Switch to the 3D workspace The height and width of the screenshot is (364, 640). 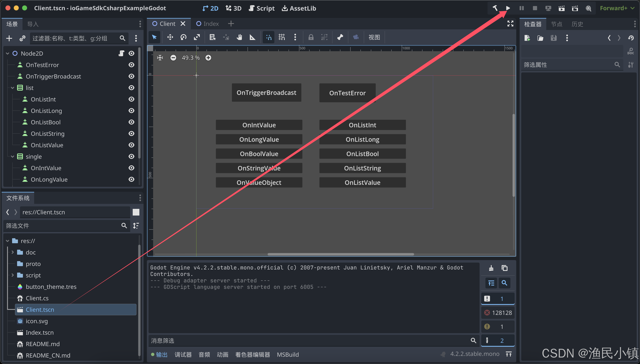[x=233, y=8]
